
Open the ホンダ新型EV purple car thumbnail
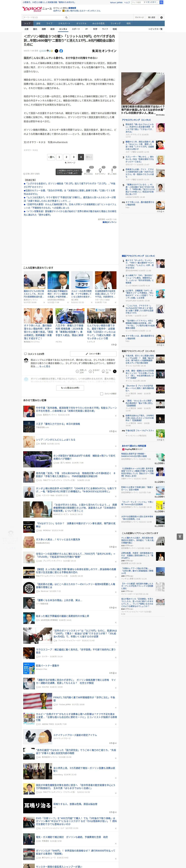click(x=38, y=459)
